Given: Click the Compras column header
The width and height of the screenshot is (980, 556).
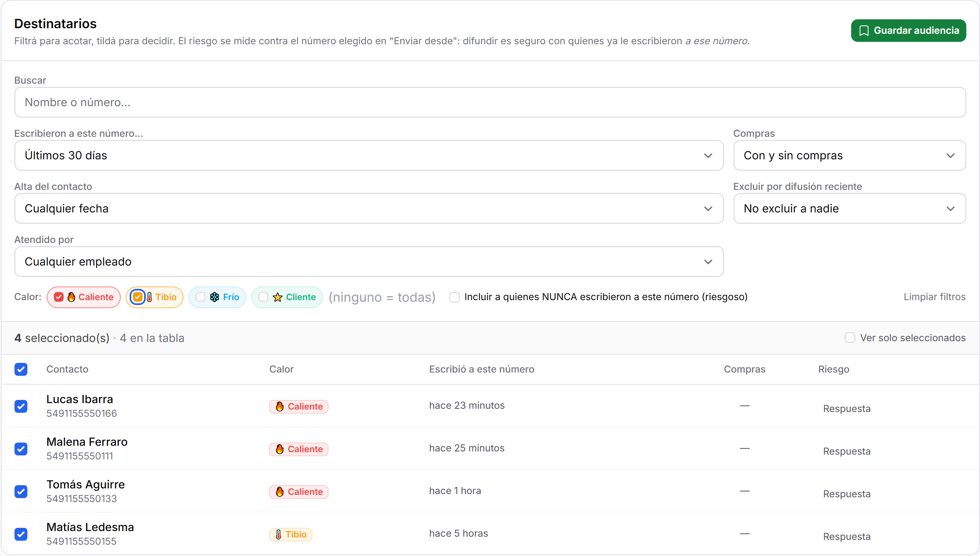Looking at the screenshot, I should click(744, 369).
